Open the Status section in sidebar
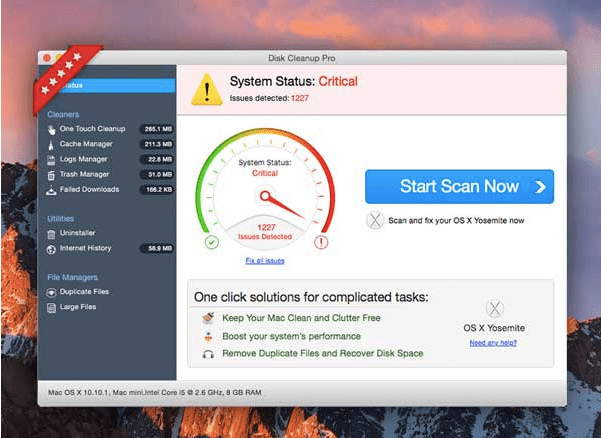This screenshot has width=601, height=438. tap(107, 85)
